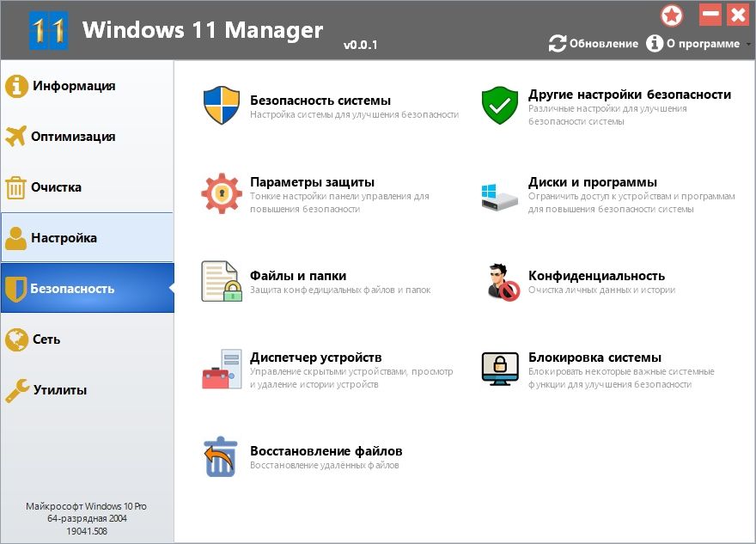Click the About info circle icon

[x=655, y=44]
